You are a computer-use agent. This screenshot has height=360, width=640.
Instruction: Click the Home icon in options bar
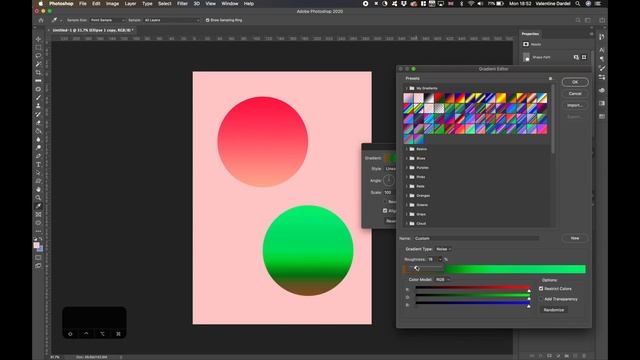pyautogui.click(x=41, y=20)
